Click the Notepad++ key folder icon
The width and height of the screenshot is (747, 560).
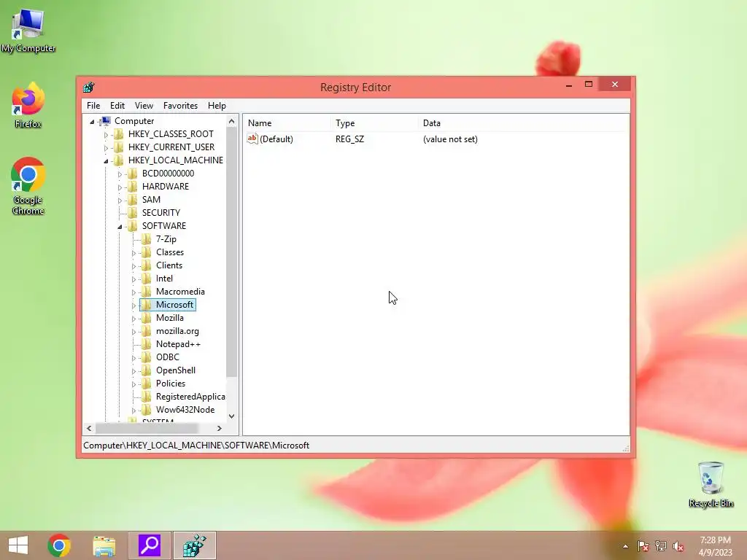click(x=147, y=344)
